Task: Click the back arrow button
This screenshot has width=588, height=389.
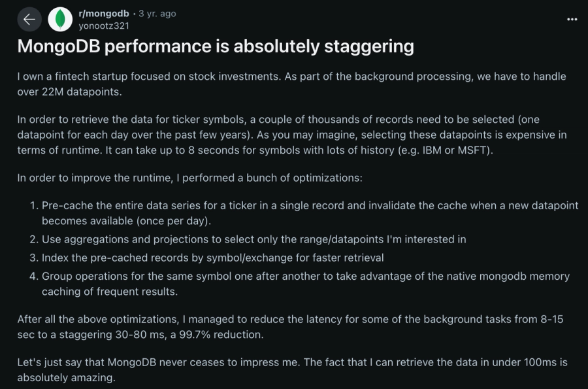Action: [29, 20]
